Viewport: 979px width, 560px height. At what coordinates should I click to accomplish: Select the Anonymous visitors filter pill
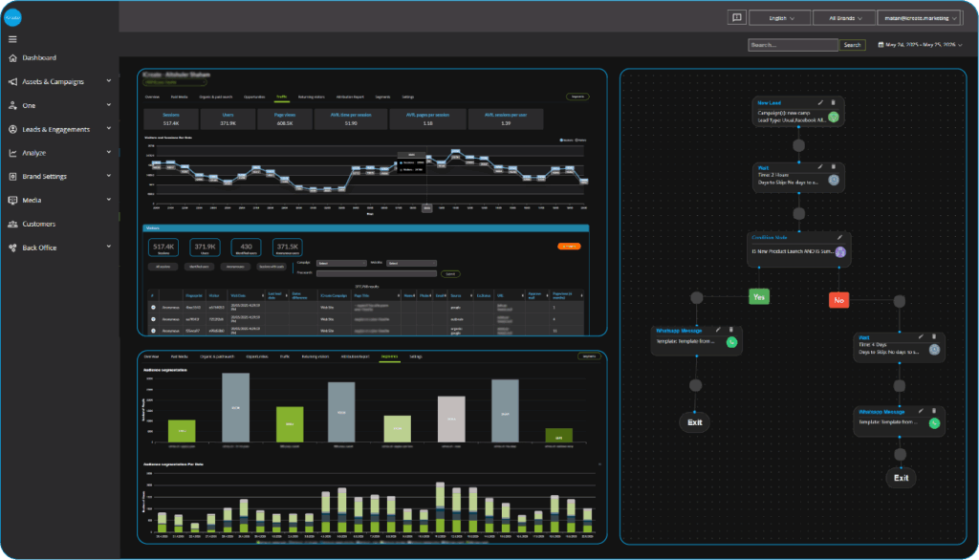(x=237, y=269)
